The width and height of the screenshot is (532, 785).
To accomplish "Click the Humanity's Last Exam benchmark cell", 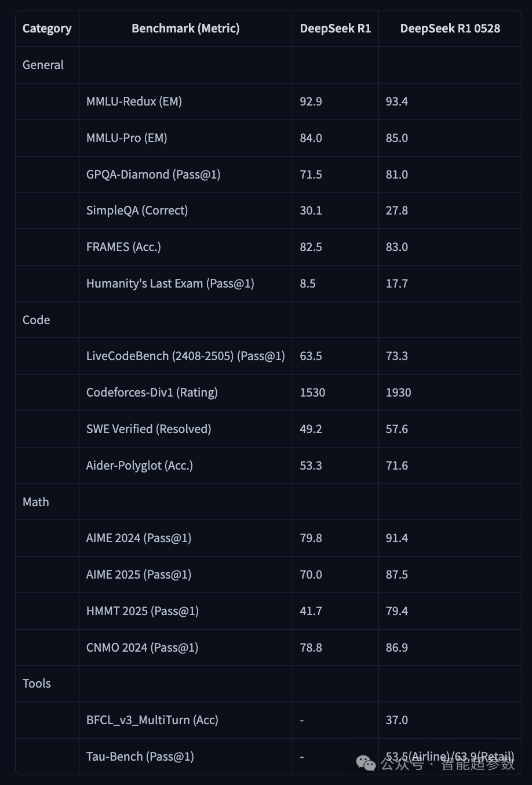I will click(x=170, y=284).
